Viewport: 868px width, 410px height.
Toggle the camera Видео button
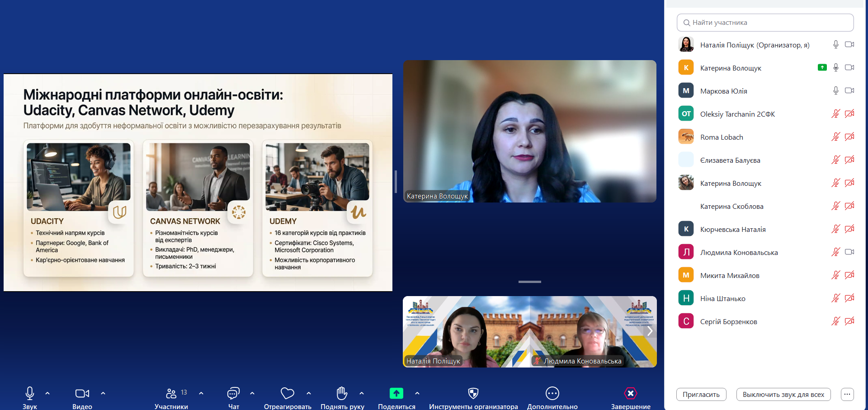[x=82, y=393]
